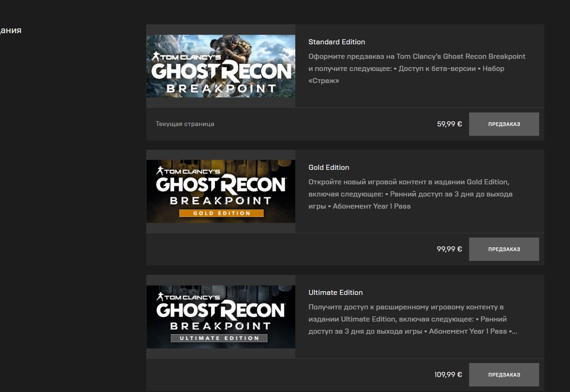Open the Gold Edition cover thumbnail
The image size is (570, 392).
[221, 191]
